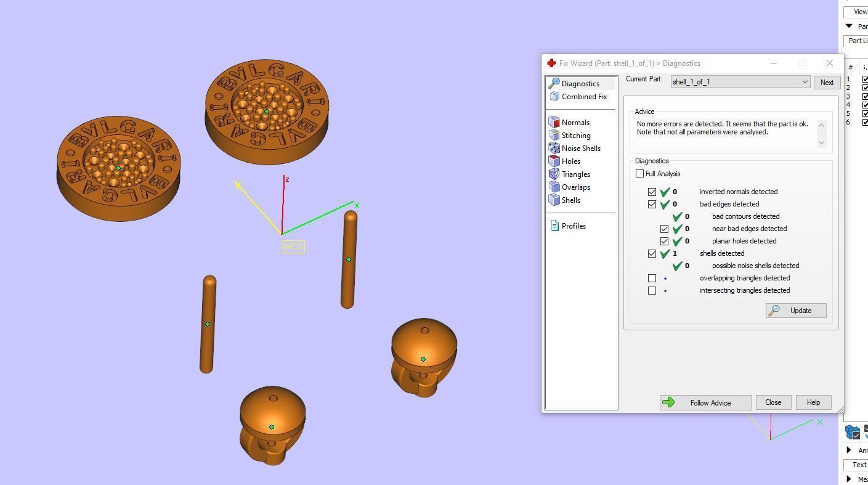This screenshot has width=868, height=485.
Task: Go to the Overlaps fix page
Action: click(x=570, y=187)
